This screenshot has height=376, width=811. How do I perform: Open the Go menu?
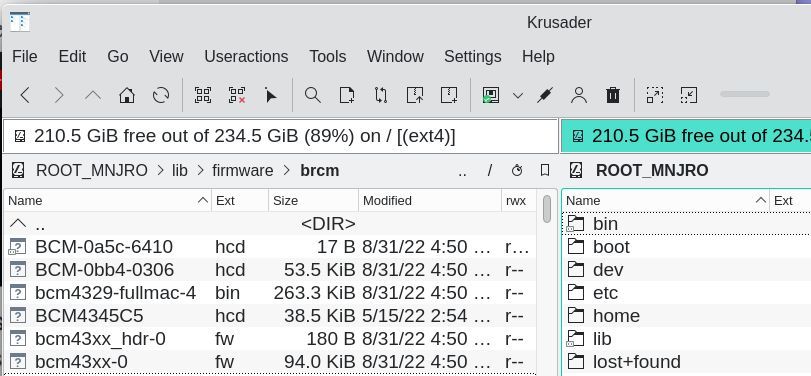[118, 56]
